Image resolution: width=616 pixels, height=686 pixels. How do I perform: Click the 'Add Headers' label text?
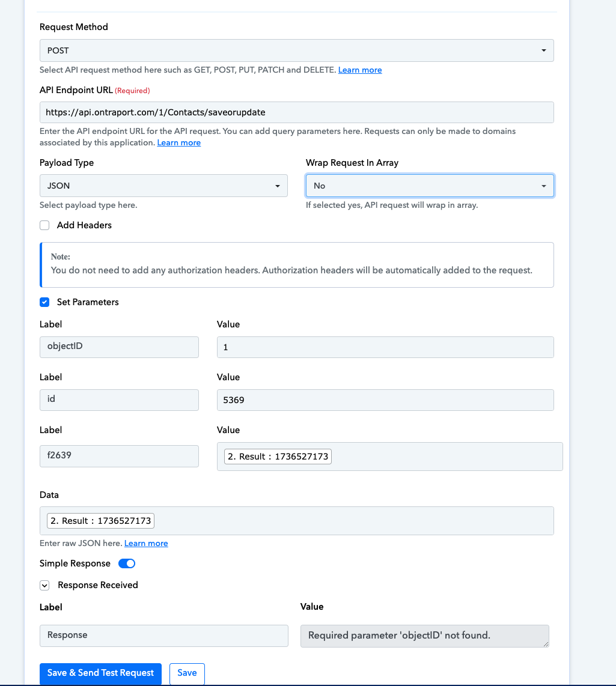[x=84, y=225]
